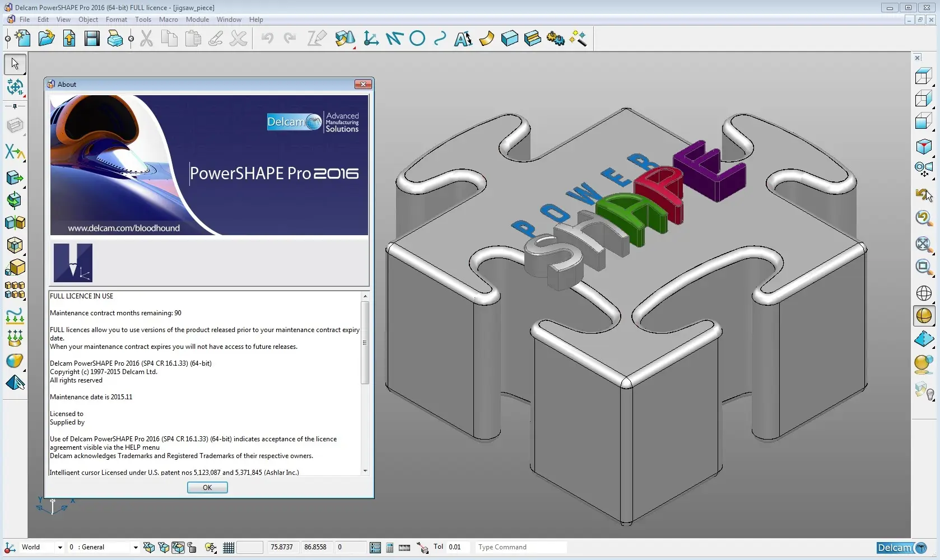Click the New model icon

(x=23, y=39)
